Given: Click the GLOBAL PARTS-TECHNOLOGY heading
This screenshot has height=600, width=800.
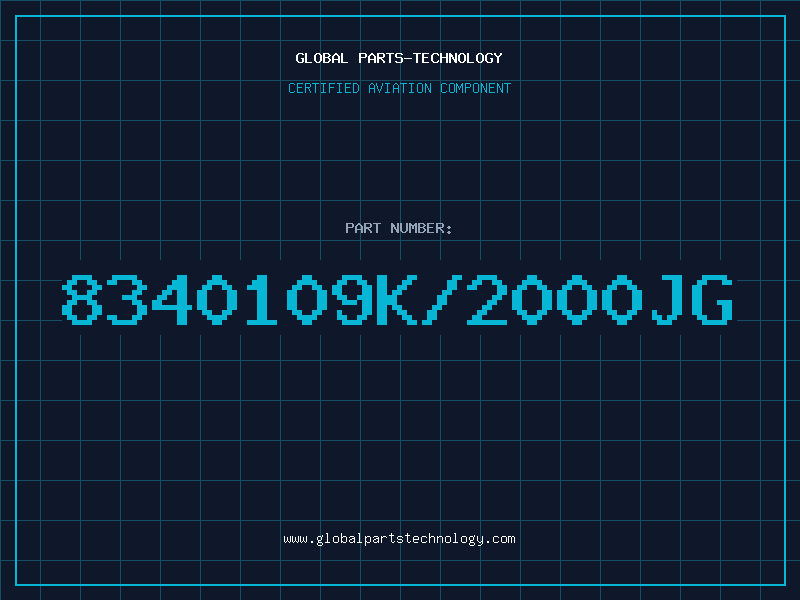Looking at the screenshot, I should [x=399, y=58].
